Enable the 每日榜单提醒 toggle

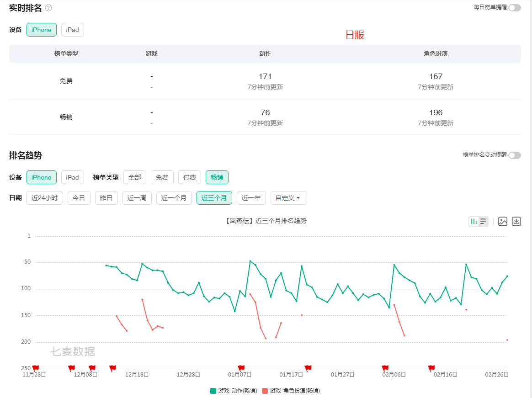click(515, 7)
